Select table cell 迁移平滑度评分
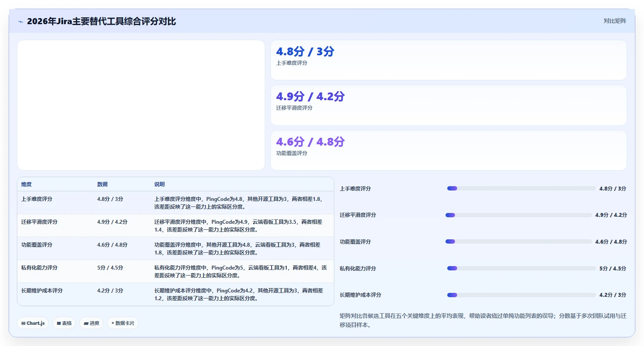644x346 pixels. pyautogui.click(x=39, y=222)
